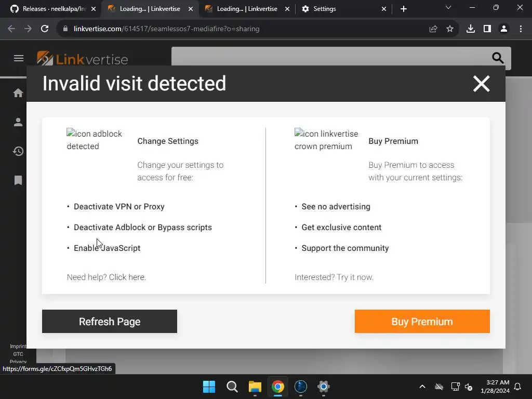The image size is (532, 399).
Task: Open the Home sidebar icon
Action: coord(18,93)
